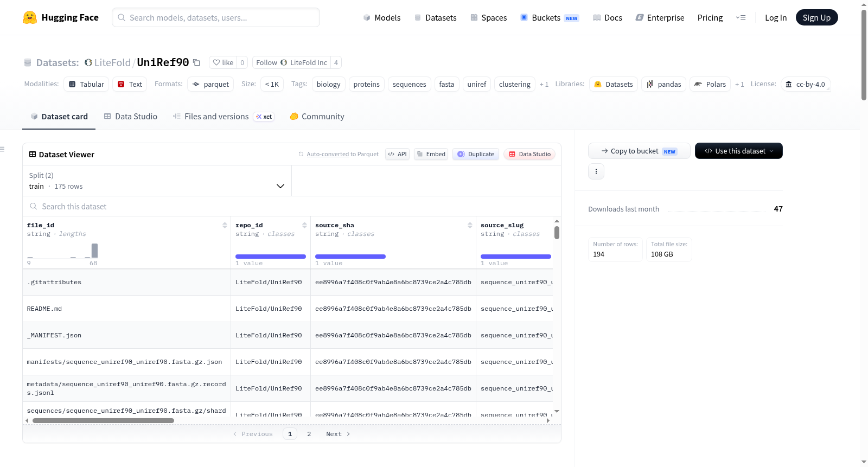Like the UniRef90 dataset with the heart button

(x=223, y=62)
